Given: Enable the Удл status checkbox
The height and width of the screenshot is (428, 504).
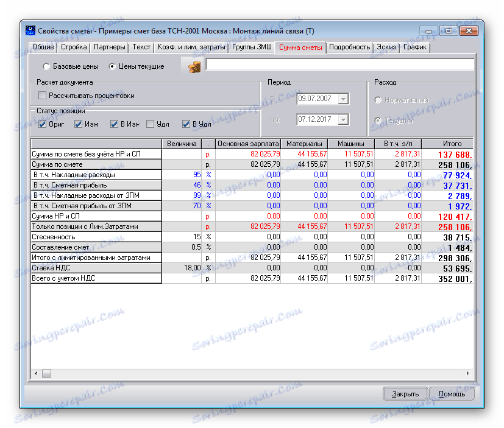Looking at the screenshot, I should [150, 124].
